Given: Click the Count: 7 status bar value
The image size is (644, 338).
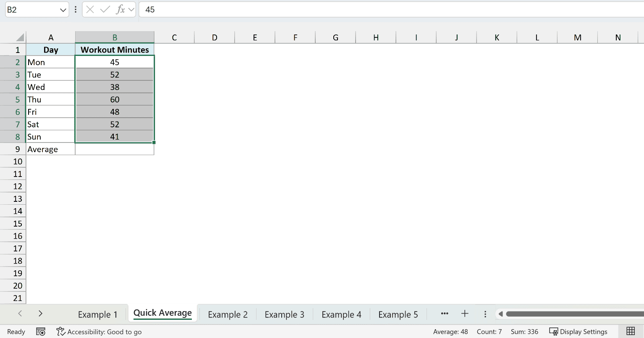Looking at the screenshot, I should click(x=489, y=332).
